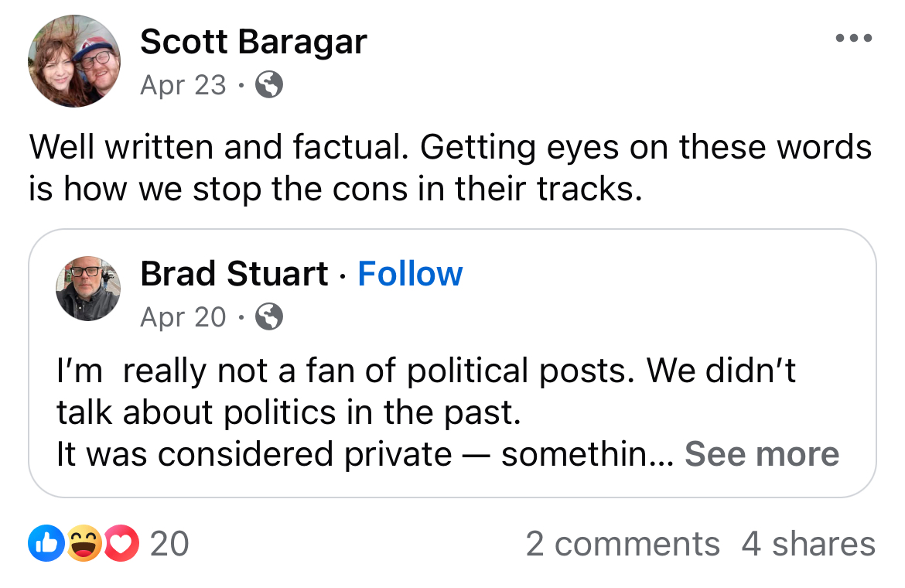Click Brad Stuart's profile picture
Image resolution: width=905 pixels, height=588 pixels.
(x=87, y=289)
